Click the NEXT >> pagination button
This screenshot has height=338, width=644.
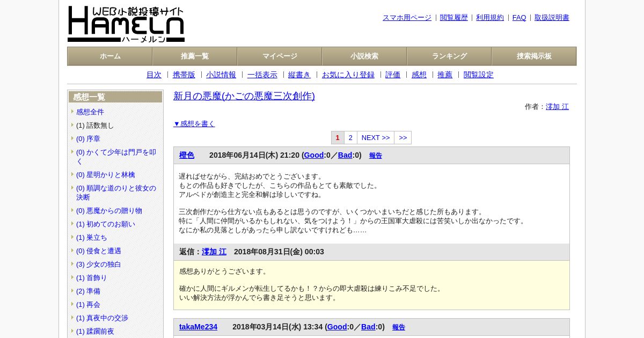pos(376,138)
